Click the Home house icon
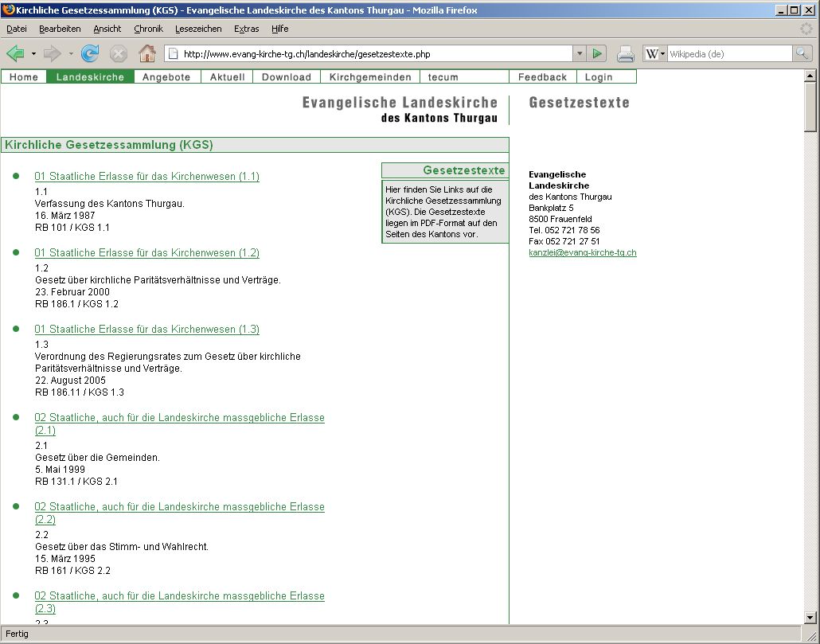Screen dimensions: 820x644 tap(146, 53)
